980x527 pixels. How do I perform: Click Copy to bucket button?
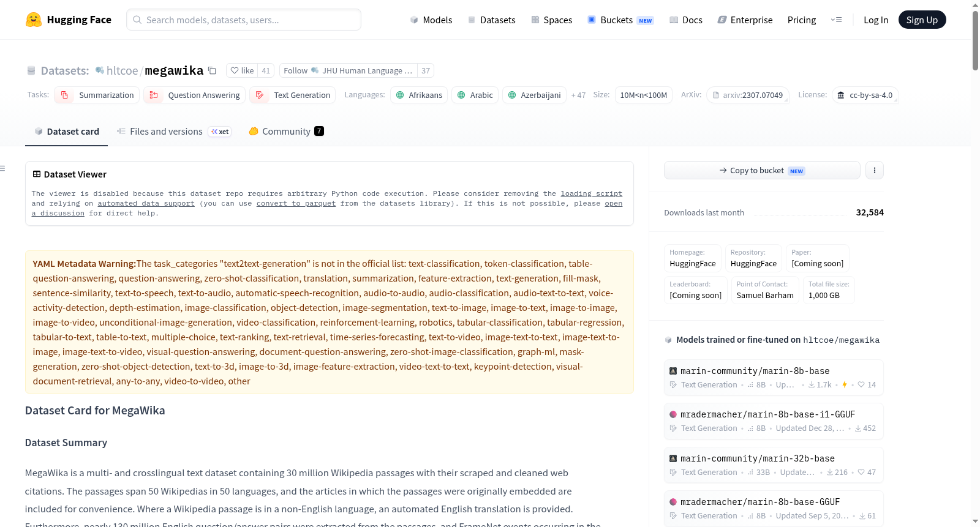click(762, 170)
